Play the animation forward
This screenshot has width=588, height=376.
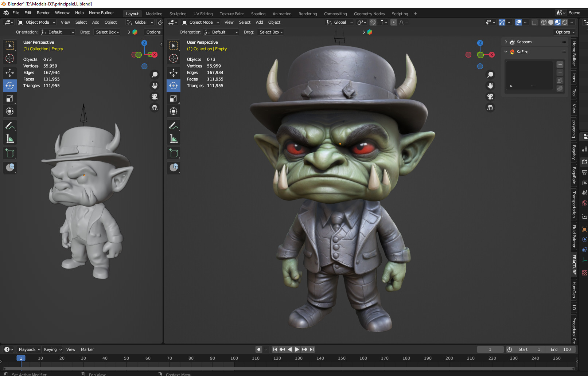(x=297, y=349)
